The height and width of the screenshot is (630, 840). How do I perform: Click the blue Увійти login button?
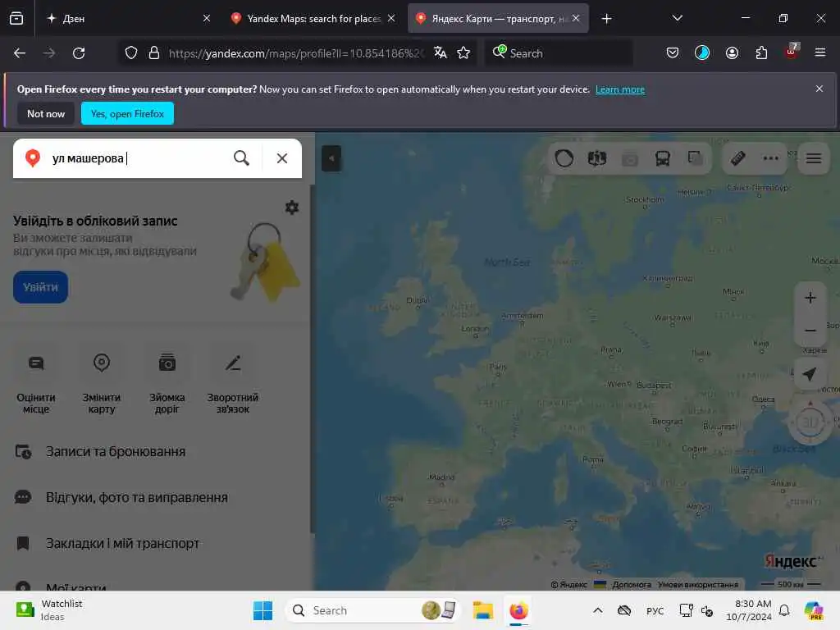point(41,287)
